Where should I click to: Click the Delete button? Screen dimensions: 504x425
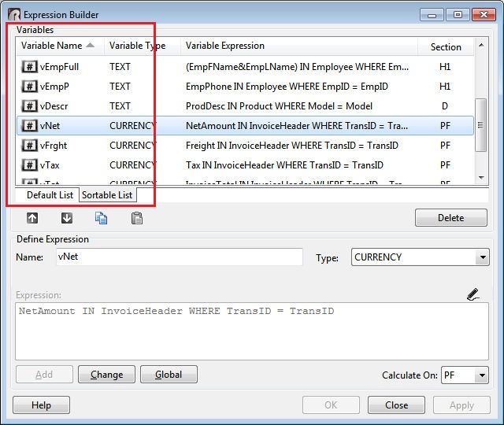450,218
